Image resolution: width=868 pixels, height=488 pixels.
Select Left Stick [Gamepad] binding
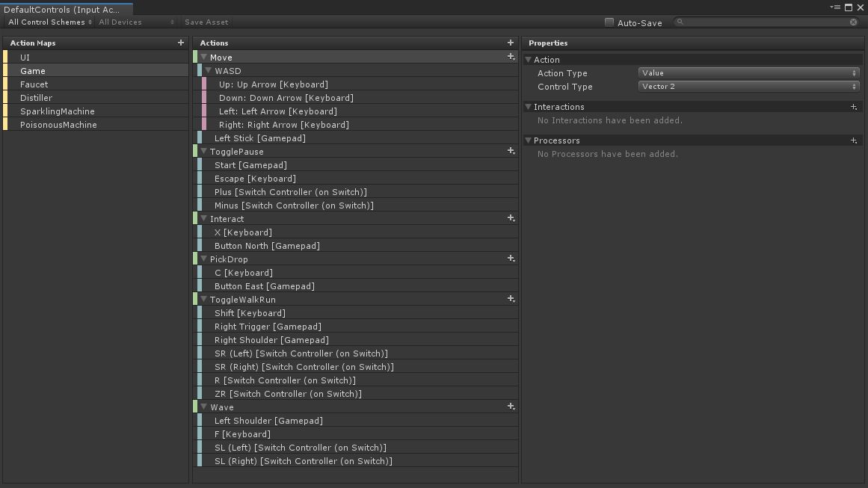pyautogui.click(x=357, y=138)
